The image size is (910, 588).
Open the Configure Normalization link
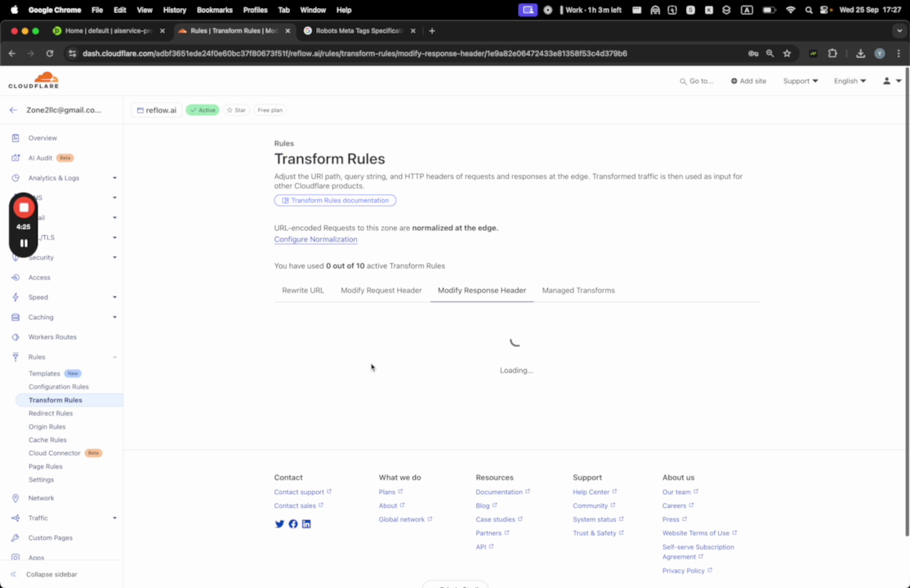coord(315,239)
